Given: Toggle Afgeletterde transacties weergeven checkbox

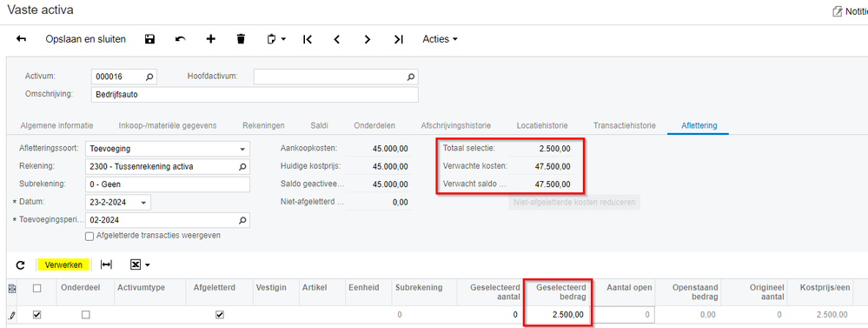Looking at the screenshot, I should [89, 236].
